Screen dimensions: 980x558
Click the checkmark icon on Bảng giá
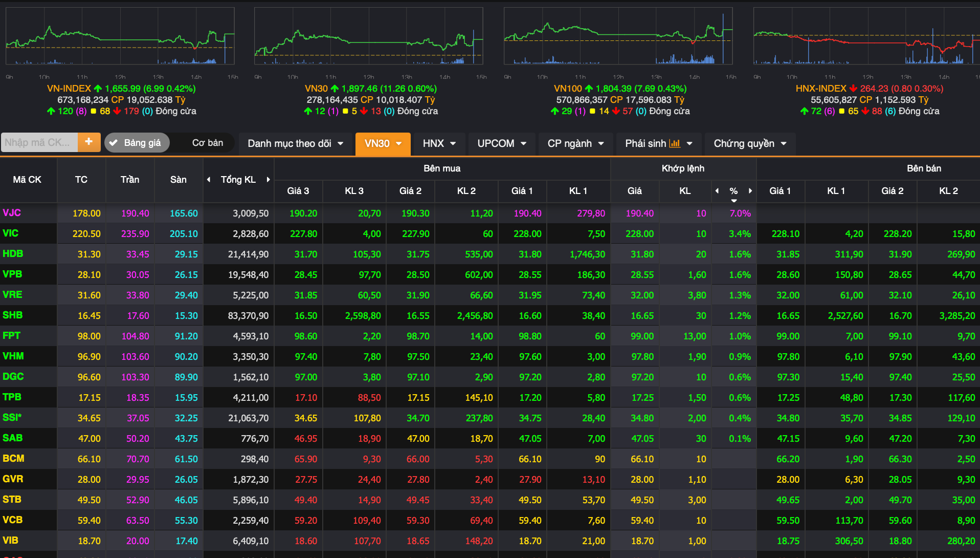[114, 143]
